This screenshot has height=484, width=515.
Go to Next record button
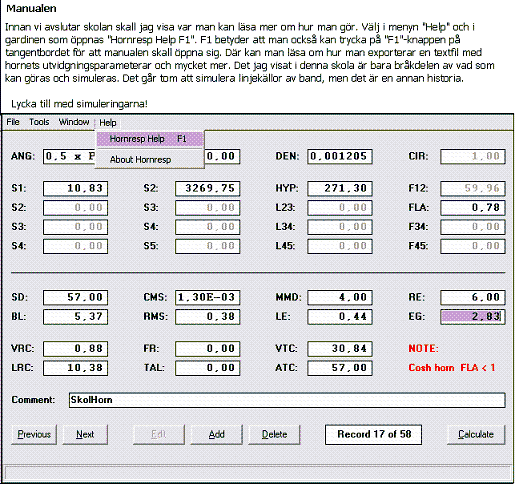85,434
